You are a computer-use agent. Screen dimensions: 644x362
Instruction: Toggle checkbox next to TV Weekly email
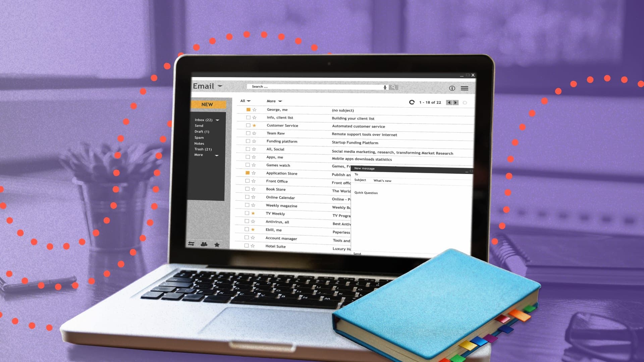pyautogui.click(x=247, y=214)
